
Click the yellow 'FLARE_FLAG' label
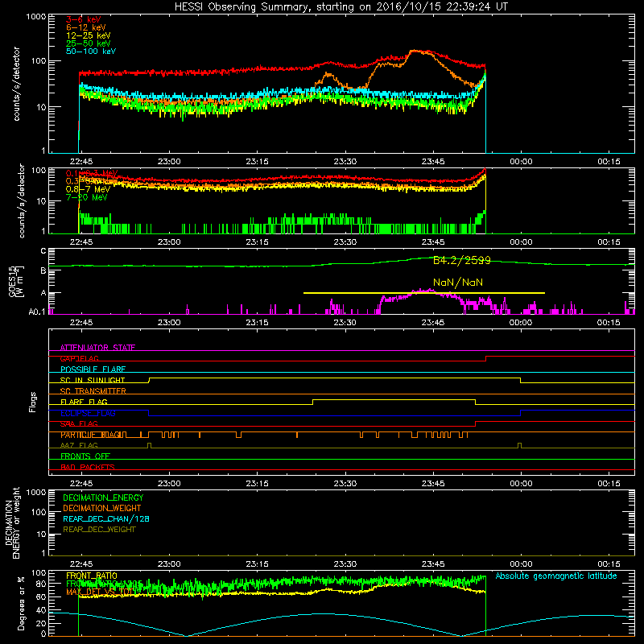[x=84, y=402]
